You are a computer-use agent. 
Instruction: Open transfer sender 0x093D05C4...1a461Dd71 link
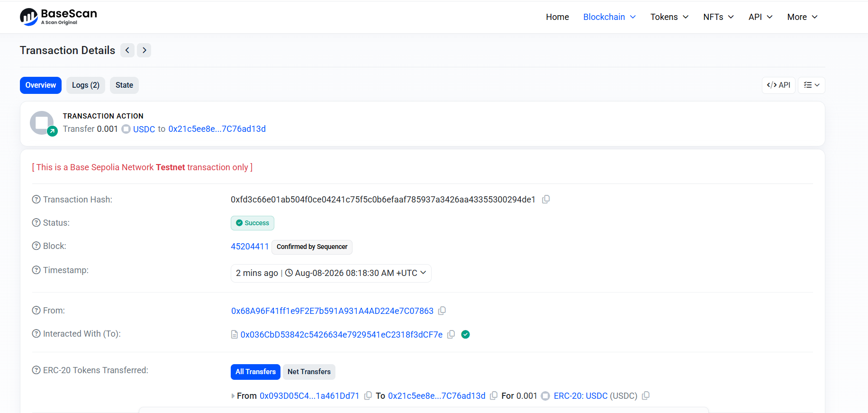point(309,396)
